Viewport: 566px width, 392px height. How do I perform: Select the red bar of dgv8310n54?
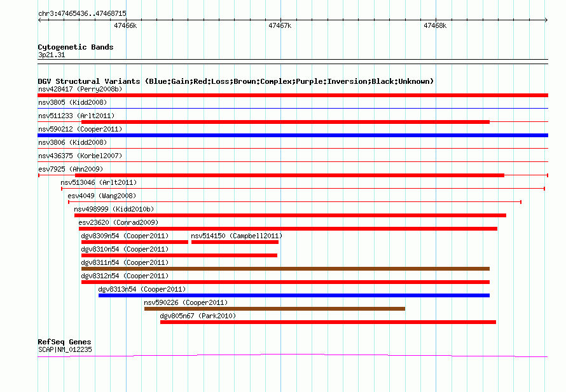coord(179,255)
